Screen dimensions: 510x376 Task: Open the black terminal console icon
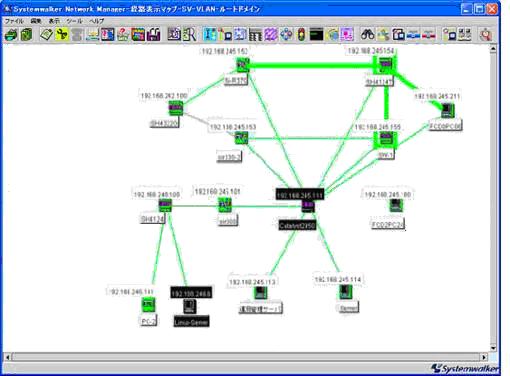[x=316, y=35]
